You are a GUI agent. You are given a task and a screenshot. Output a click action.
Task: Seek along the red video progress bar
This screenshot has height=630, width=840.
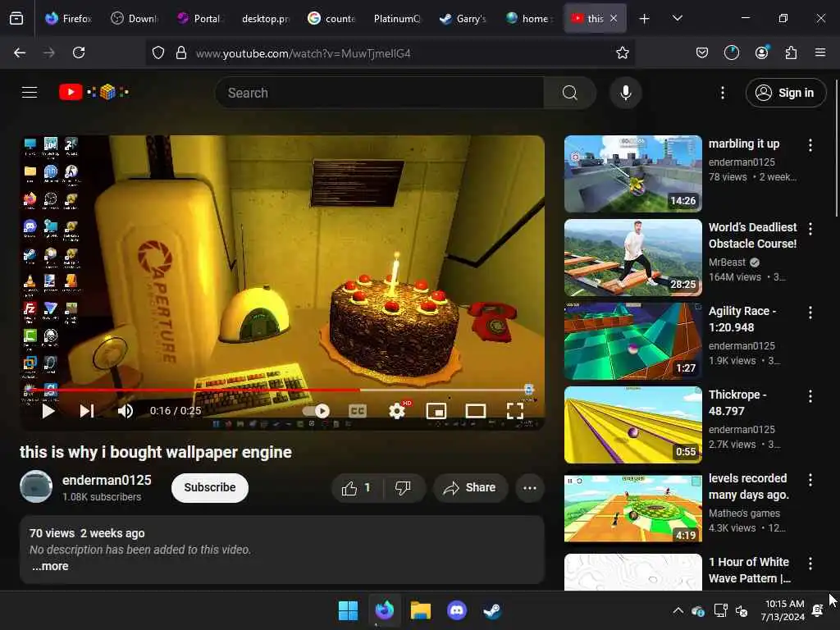[x=282, y=390]
